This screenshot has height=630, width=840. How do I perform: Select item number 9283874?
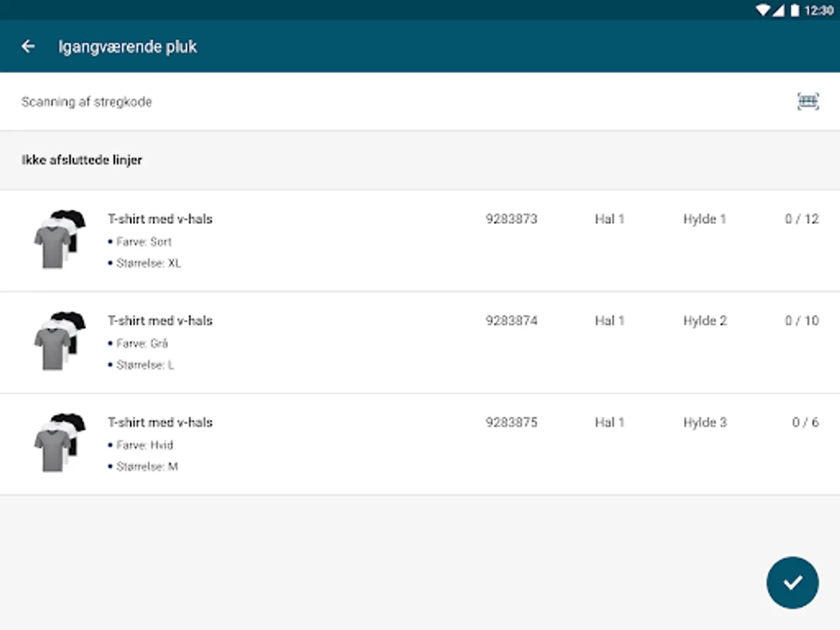512,321
